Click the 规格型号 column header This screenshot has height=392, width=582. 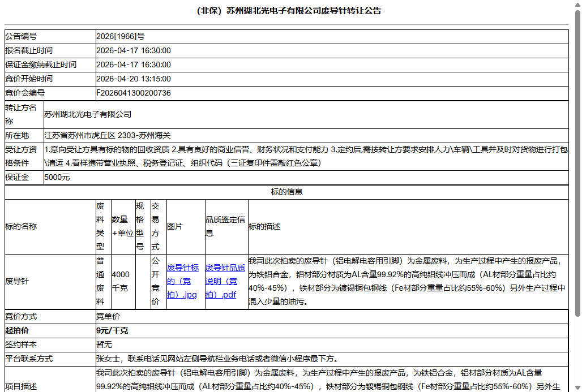[x=143, y=227]
